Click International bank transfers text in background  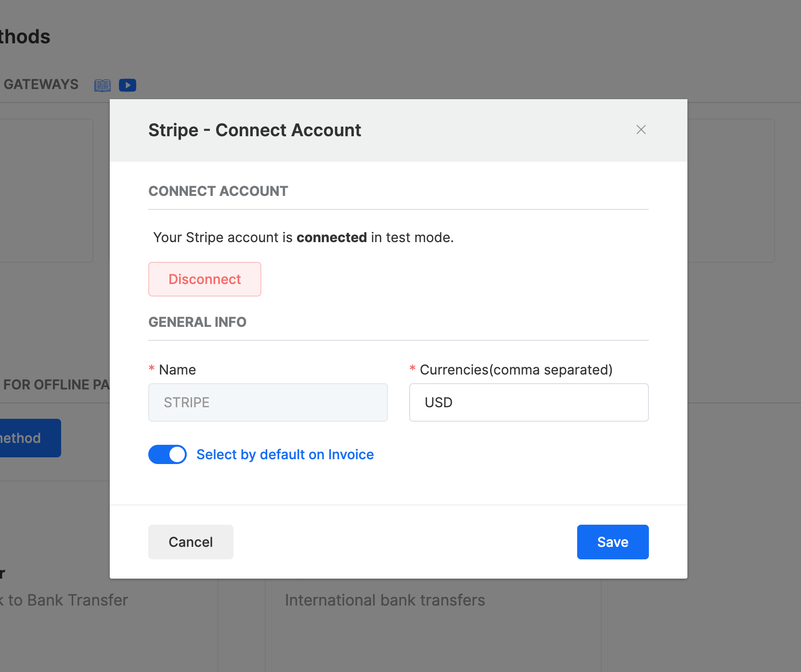tap(385, 600)
